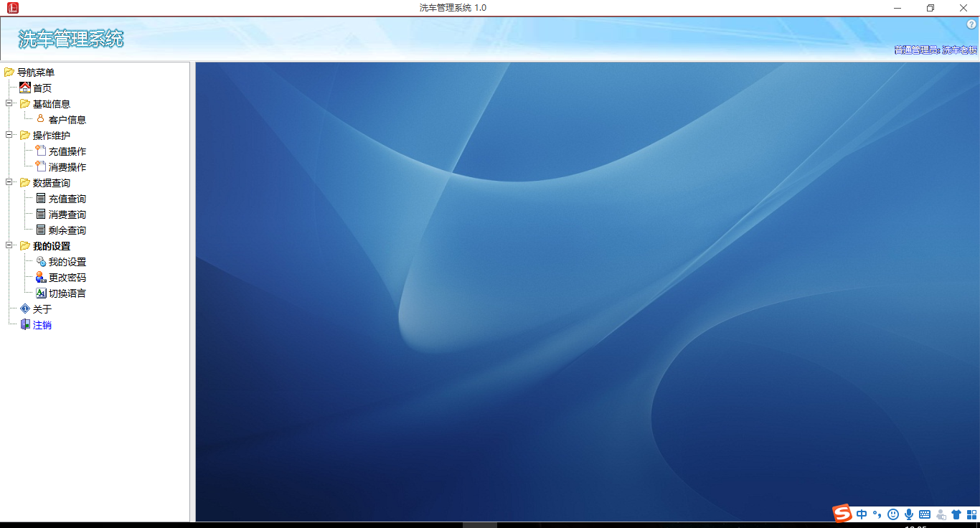
Task: Collapse the bold 我的设置 folder node
Action: (x=9, y=246)
